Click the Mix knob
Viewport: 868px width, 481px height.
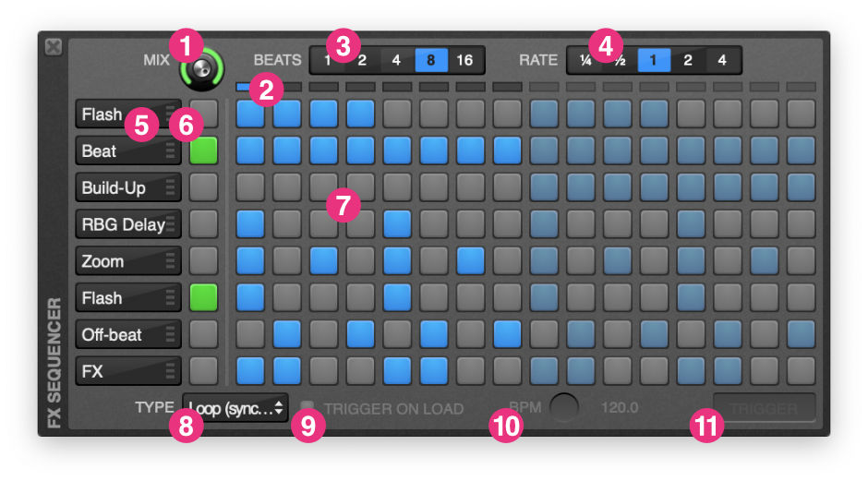pyautogui.click(x=202, y=69)
